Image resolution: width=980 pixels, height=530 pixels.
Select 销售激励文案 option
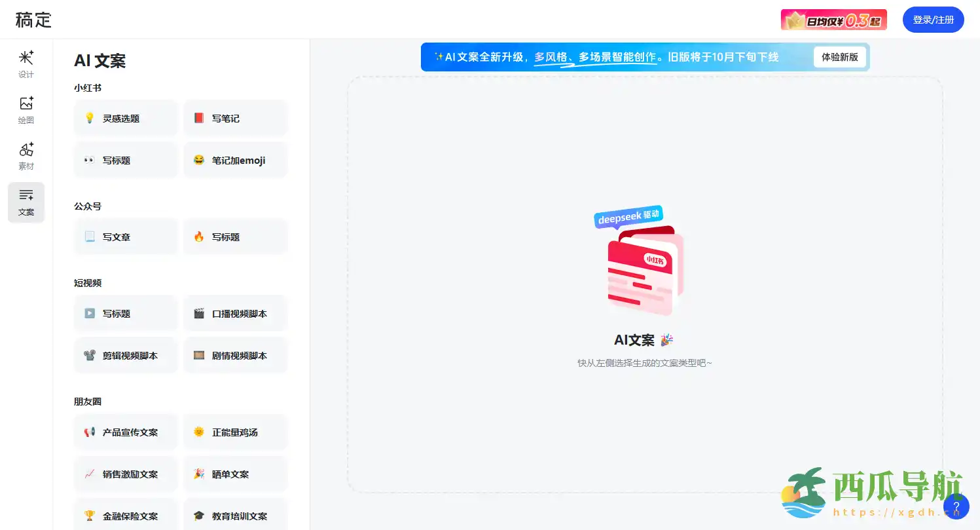tap(126, 474)
